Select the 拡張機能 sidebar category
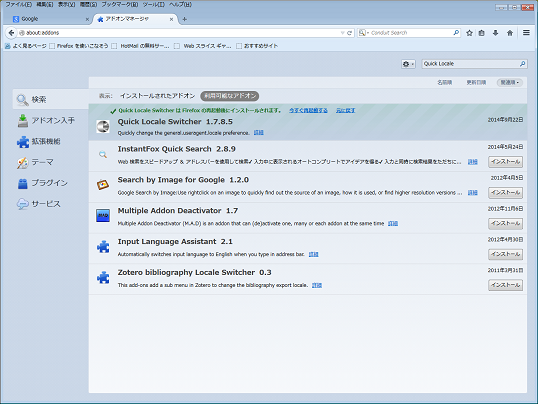Image resolution: width=538 pixels, height=404 pixels. point(51,141)
